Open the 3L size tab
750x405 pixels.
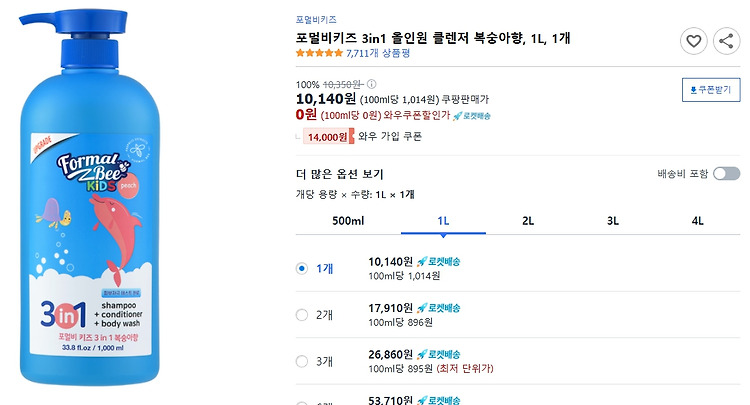pos(613,221)
